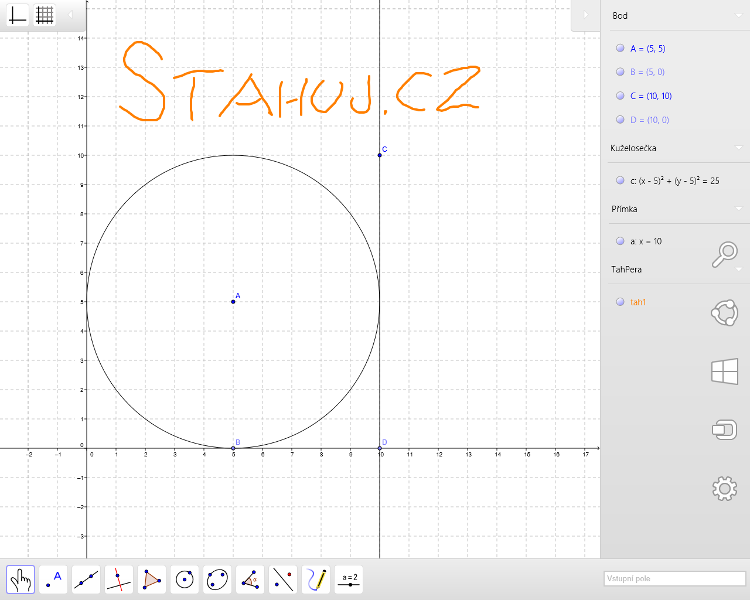Screen dimensions: 750x600
Task: Collapse the style bar arrow
Action: [70, 15]
